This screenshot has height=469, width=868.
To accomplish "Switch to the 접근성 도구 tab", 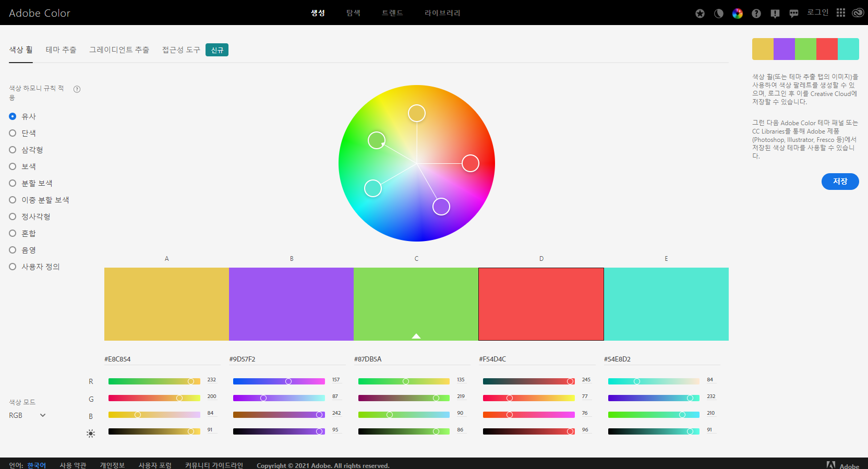I will [x=181, y=50].
